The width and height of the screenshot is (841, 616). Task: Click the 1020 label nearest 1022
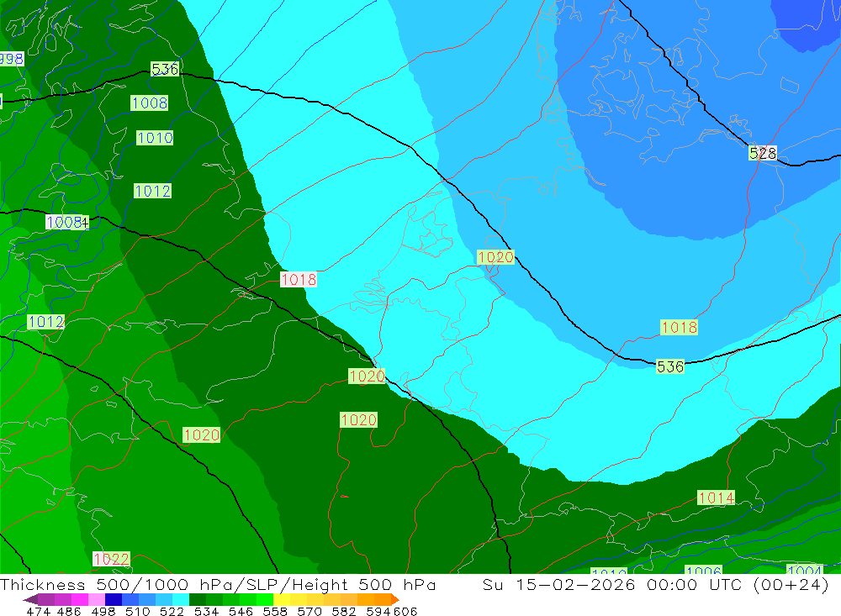201,434
